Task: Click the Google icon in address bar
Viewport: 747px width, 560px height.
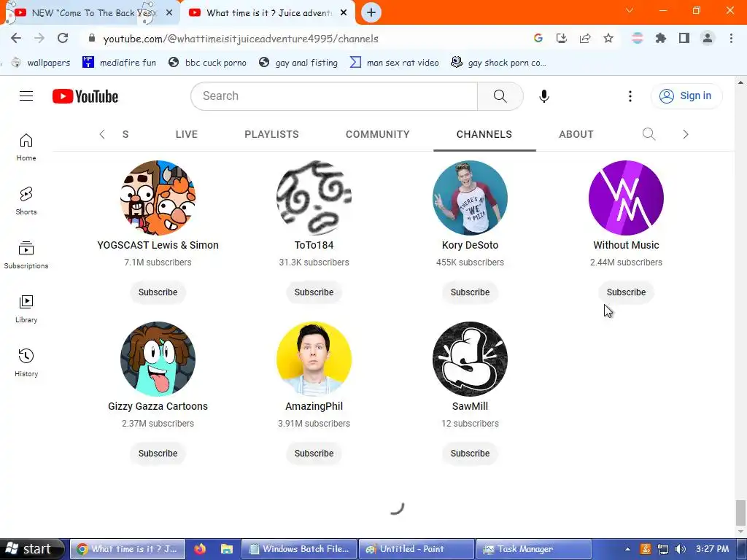Action: pyautogui.click(x=538, y=38)
